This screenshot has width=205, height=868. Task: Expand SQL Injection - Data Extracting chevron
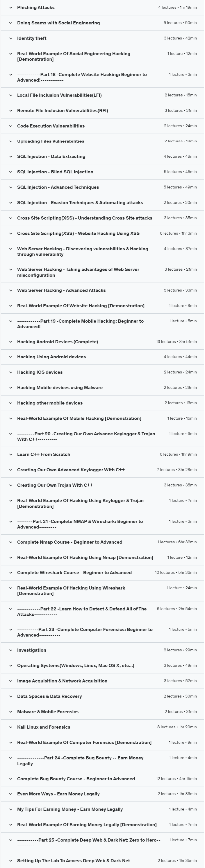[x=10, y=156]
